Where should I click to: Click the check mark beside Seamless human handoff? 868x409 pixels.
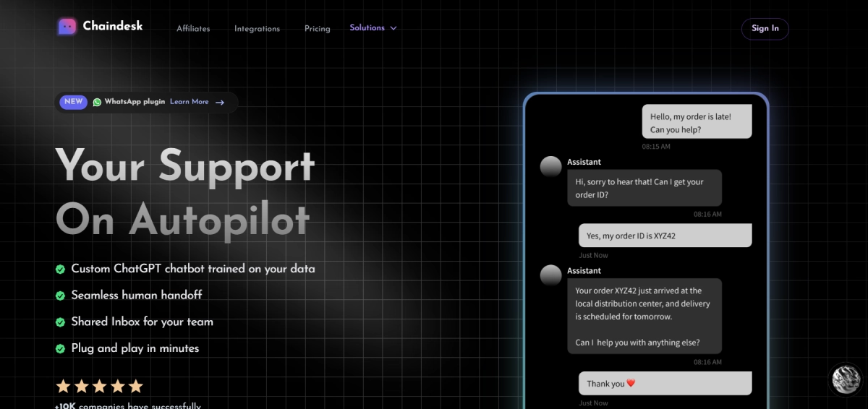pyautogui.click(x=61, y=296)
